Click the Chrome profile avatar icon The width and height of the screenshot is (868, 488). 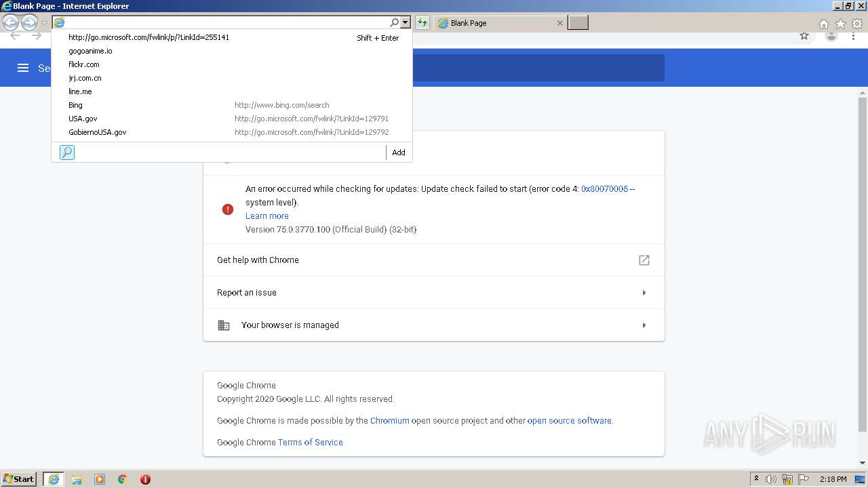[x=831, y=36]
